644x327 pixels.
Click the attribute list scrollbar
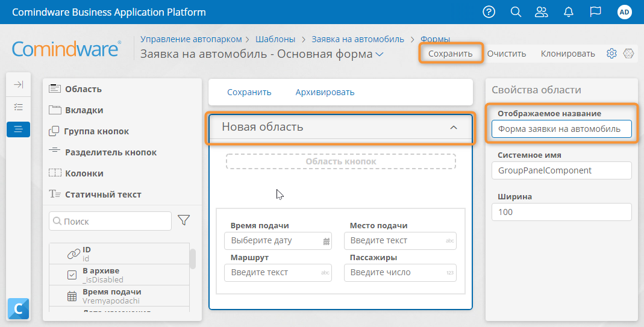click(193, 259)
